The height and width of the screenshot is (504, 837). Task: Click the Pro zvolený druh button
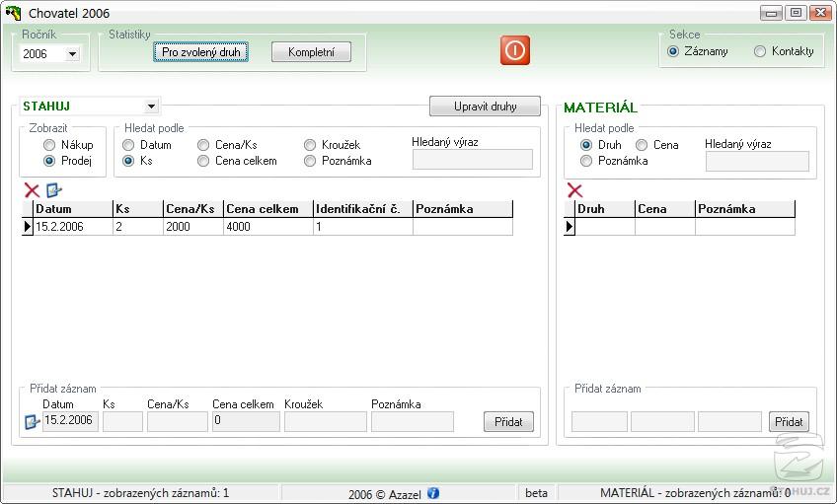pos(200,52)
